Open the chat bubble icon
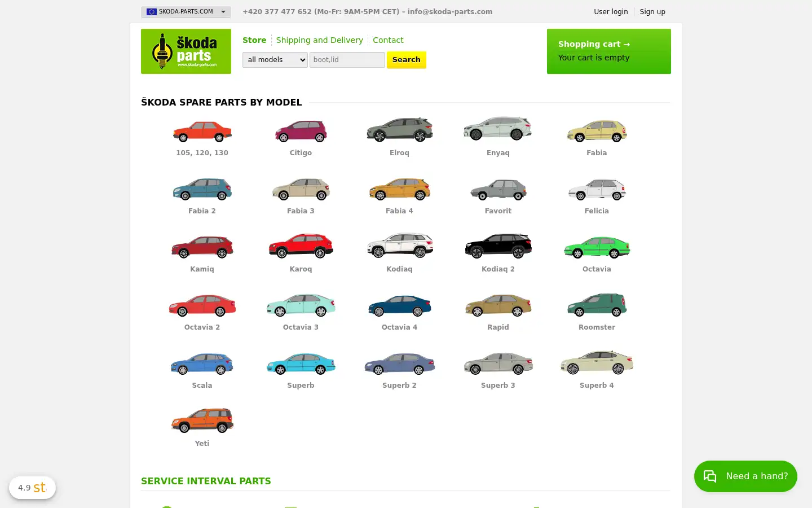The width and height of the screenshot is (812, 508). point(710,476)
